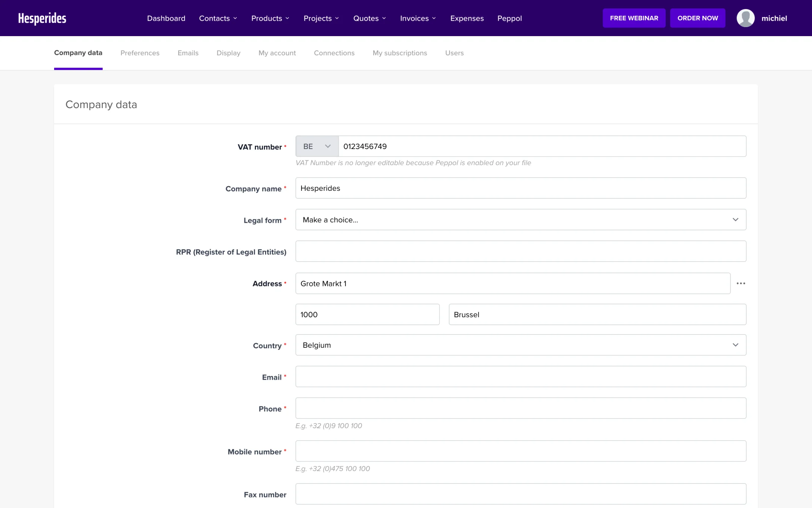Click the three-dots icon next to Address
812x508 pixels.
click(741, 283)
